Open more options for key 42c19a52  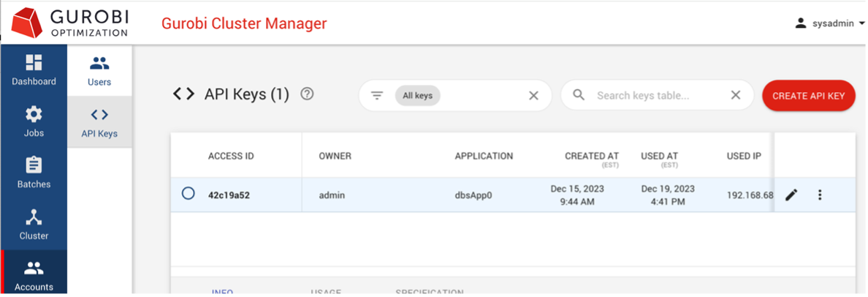pyautogui.click(x=820, y=195)
